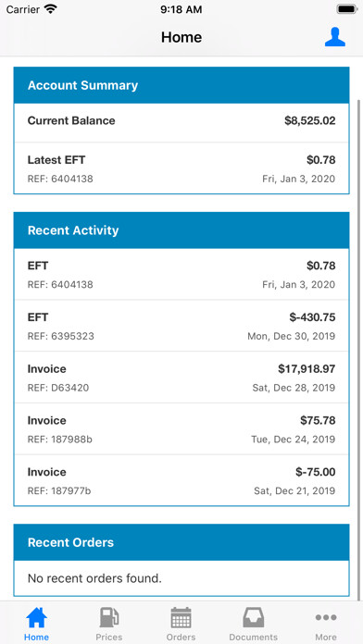
Task: Switch to the Prices tab label
Action: coord(109,637)
